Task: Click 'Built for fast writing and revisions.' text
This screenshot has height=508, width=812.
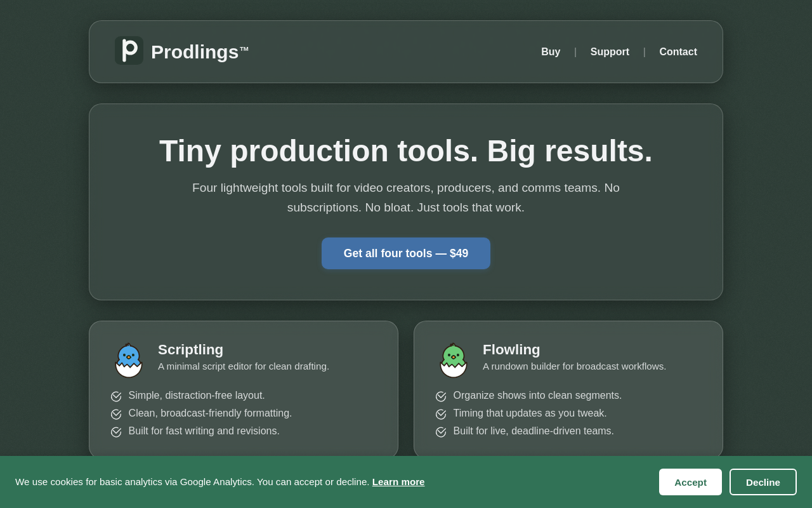Action: [x=204, y=431]
